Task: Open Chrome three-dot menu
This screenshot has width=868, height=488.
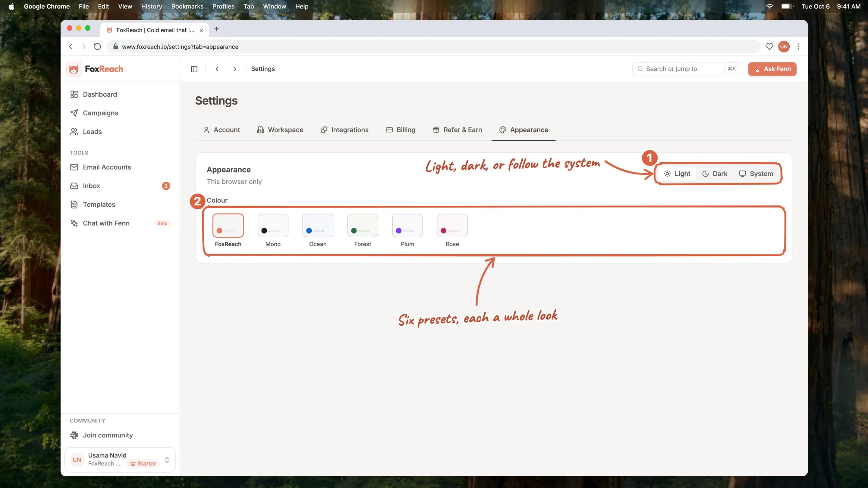Action: click(798, 46)
